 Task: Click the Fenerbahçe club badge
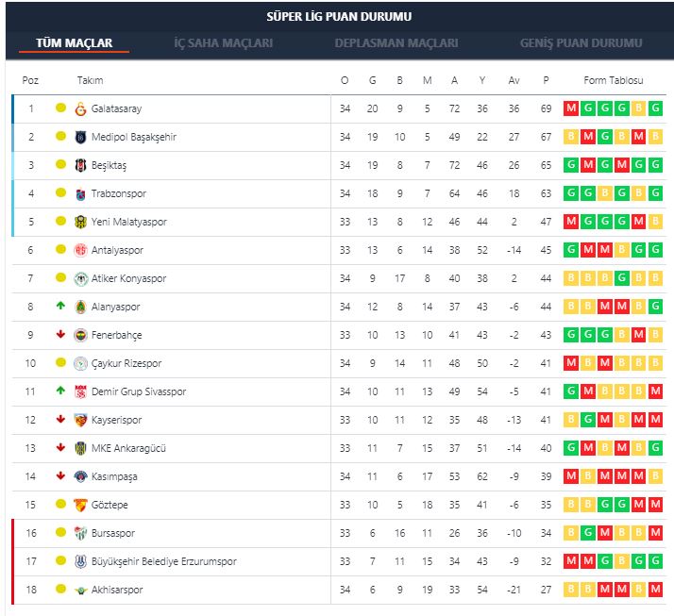tap(80, 335)
